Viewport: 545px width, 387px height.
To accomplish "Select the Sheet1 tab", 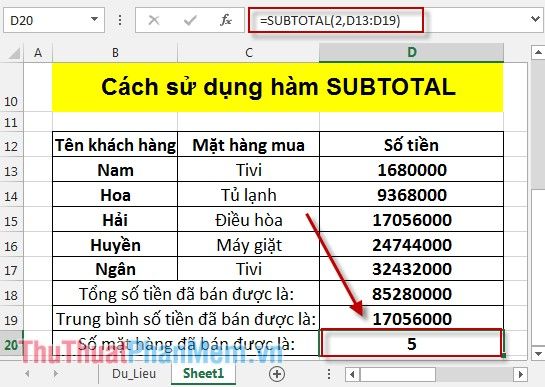I will (203, 374).
